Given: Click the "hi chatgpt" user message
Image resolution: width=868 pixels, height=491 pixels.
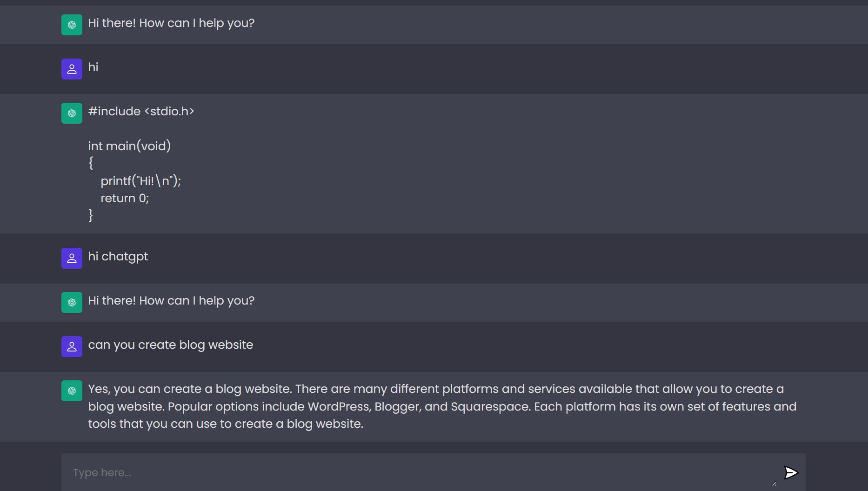Looking at the screenshot, I should [118, 257].
